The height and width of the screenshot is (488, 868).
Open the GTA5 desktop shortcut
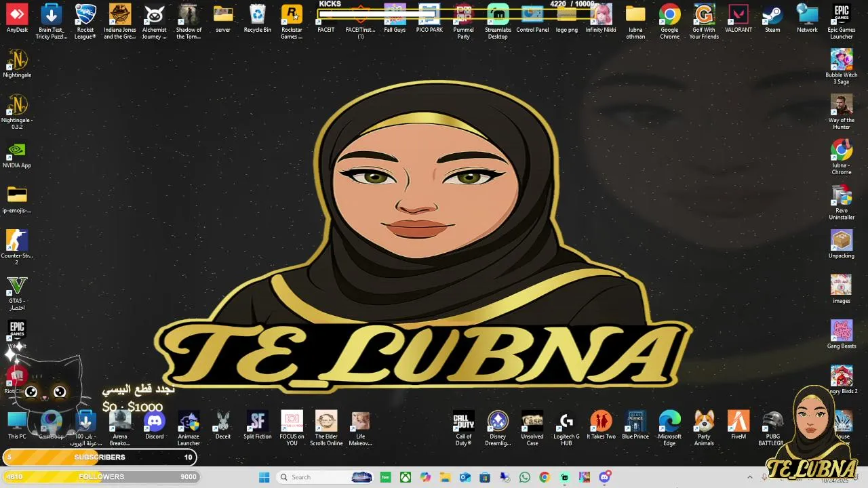pyautogui.click(x=17, y=293)
